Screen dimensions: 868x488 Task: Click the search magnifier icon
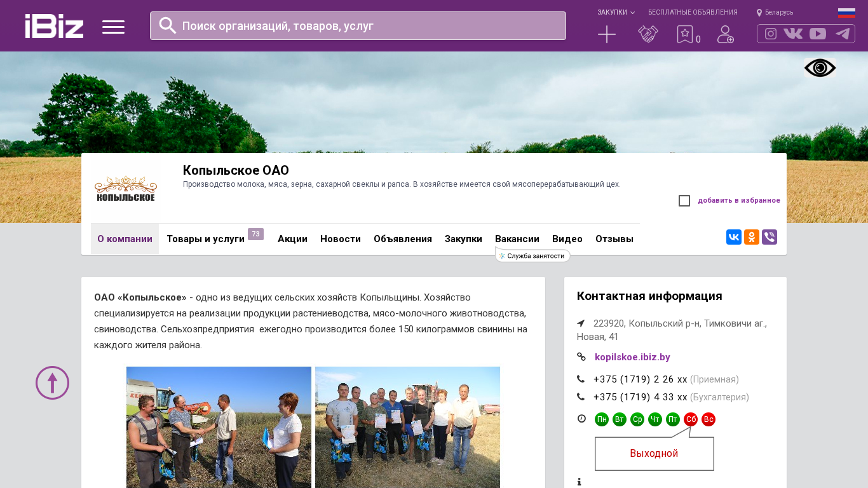168,25
